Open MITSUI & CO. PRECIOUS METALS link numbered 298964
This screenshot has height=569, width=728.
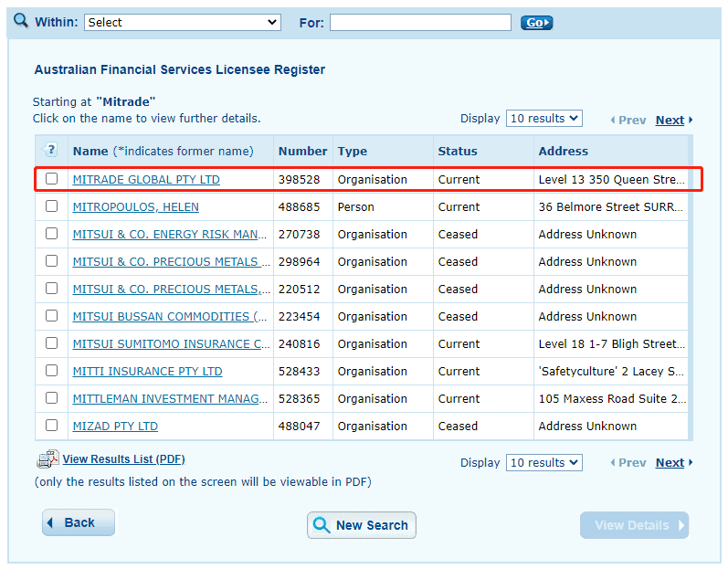pos(171,262)
